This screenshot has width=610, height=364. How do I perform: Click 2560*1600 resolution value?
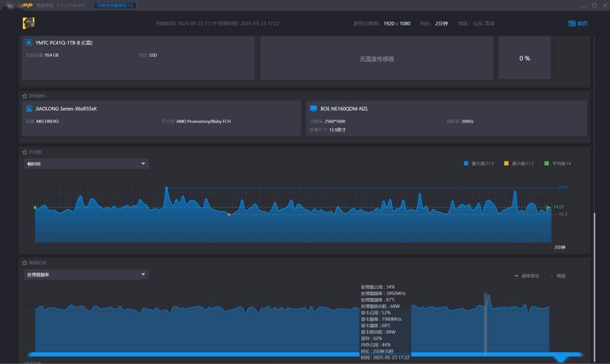point(335,121)
